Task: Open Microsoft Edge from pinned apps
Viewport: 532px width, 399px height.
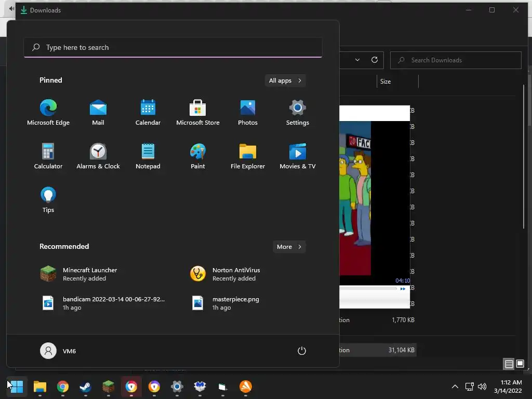Action: coord(48,113)
